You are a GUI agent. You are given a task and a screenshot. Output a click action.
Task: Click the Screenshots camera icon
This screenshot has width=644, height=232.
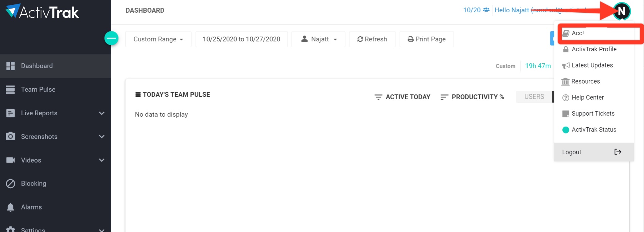point(11,136)
